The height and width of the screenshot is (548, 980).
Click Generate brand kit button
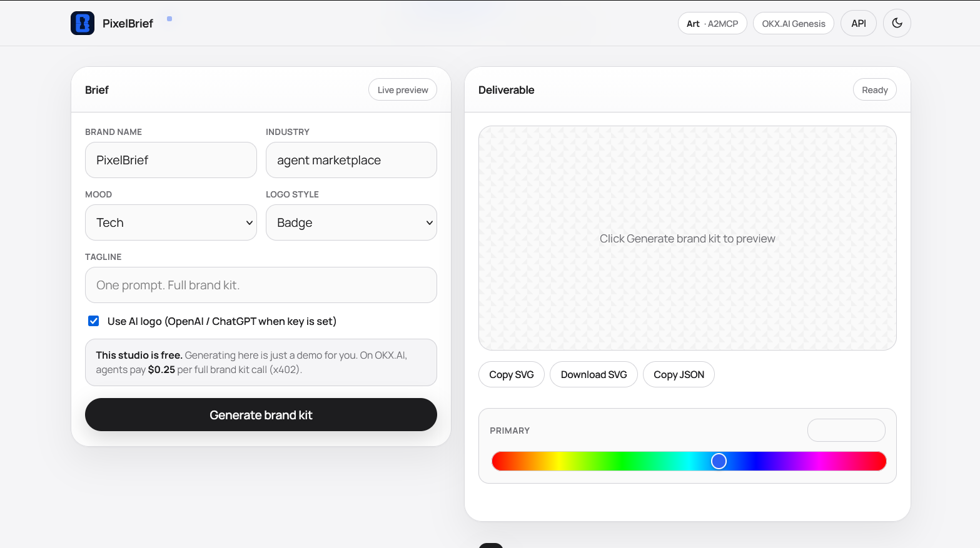(x=261, y=415)
